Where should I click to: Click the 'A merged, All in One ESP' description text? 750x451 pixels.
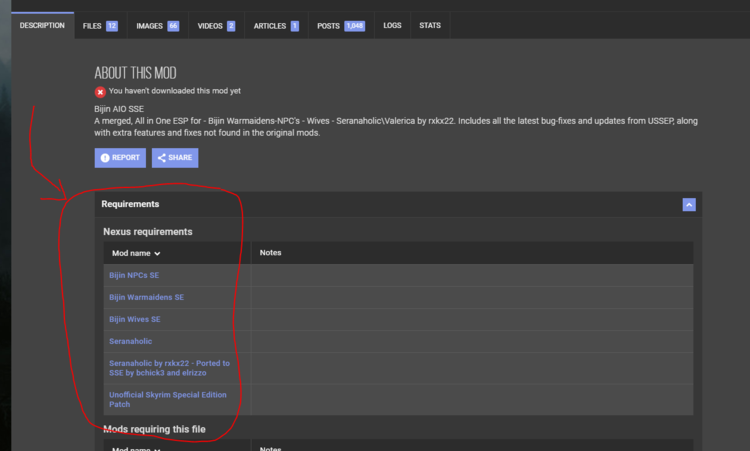tap(396, 127)
